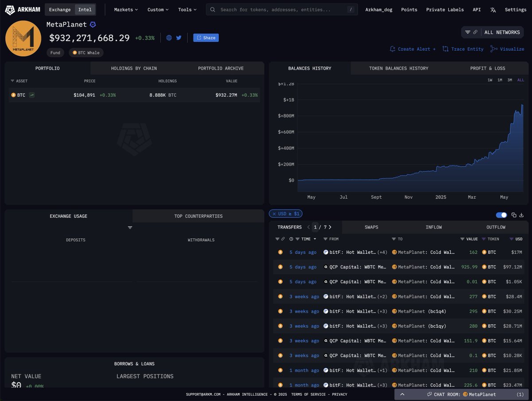Click the clock icon beside TIME column
Screen dimensions: 532x401
(291, 239)
